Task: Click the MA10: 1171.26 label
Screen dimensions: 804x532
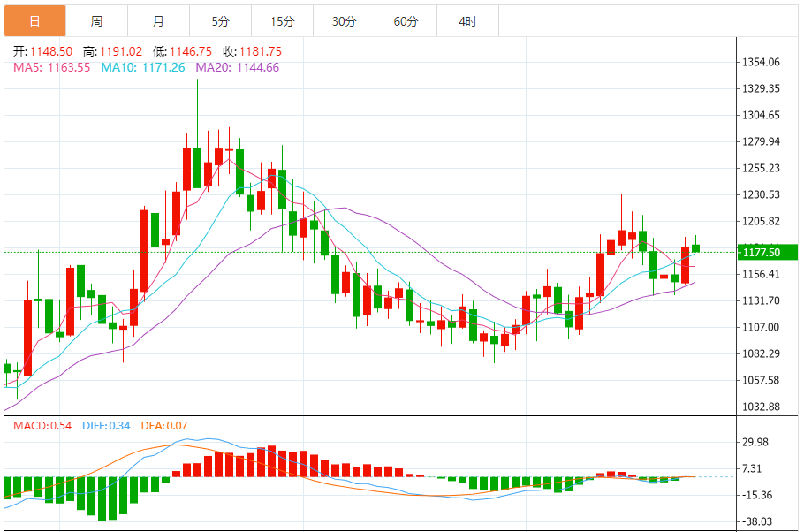Action: (143, 67)
